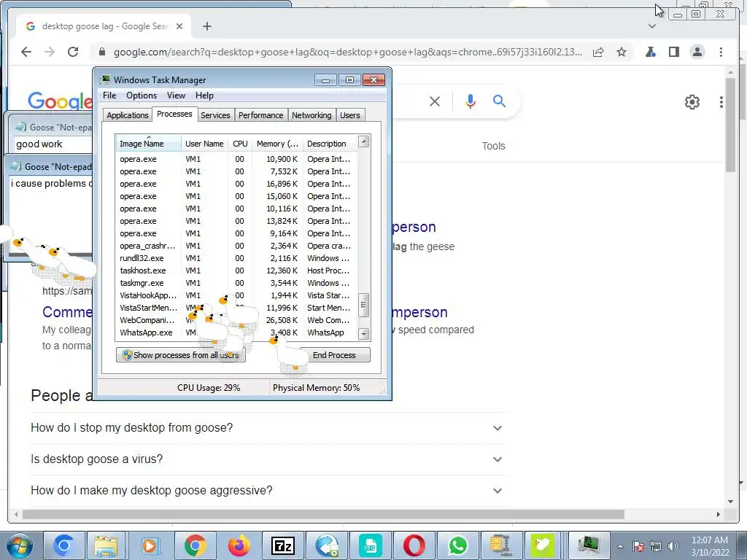Open Opera browser from taskbar

point(414,545)
